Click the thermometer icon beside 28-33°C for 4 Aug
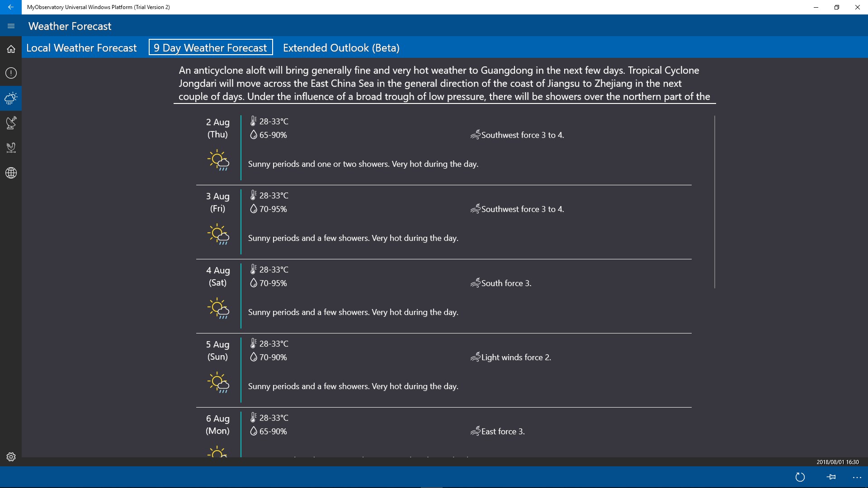Image resolution: width=868 pixels, height=488 pixels. [x=254, y=269]
